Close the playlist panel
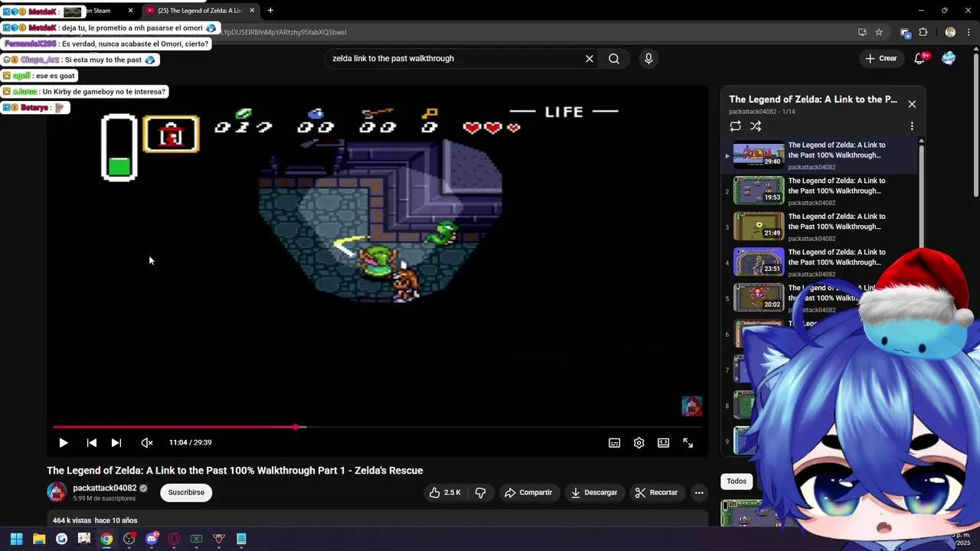 (x=912, y=104)
